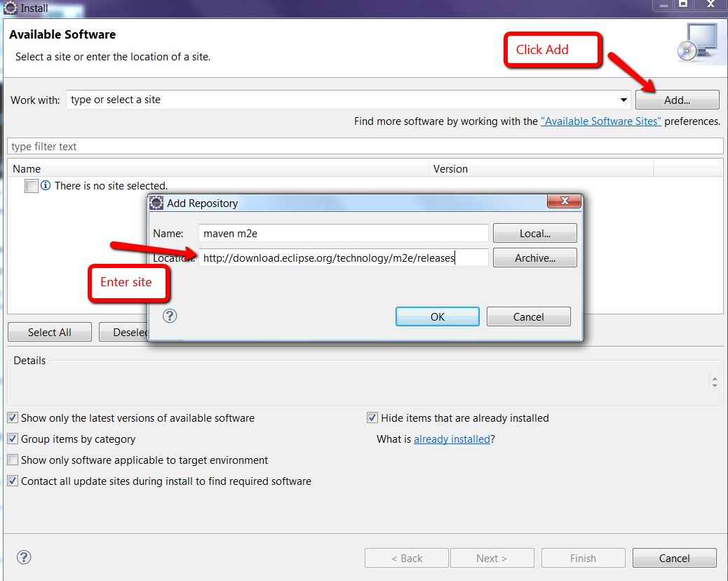This screenshot has width=728, height=581.
Task: Click the Select All button
Action: 49,331
